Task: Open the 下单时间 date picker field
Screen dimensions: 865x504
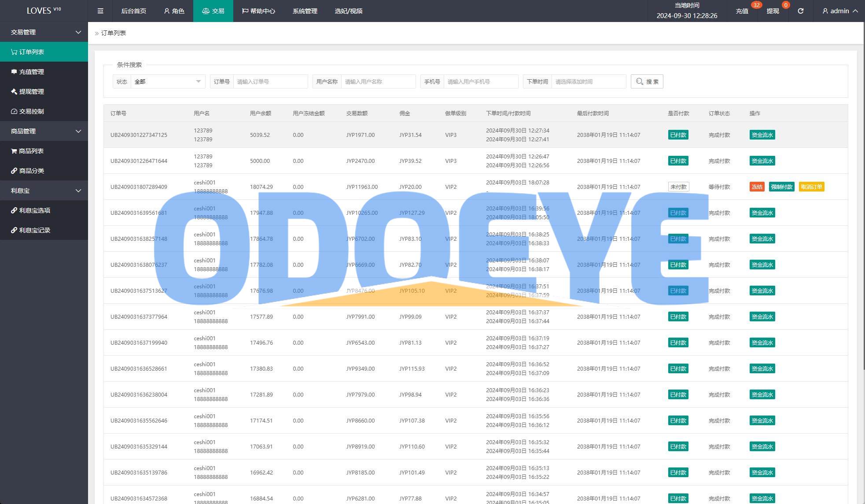Action: tap(589, 81)
